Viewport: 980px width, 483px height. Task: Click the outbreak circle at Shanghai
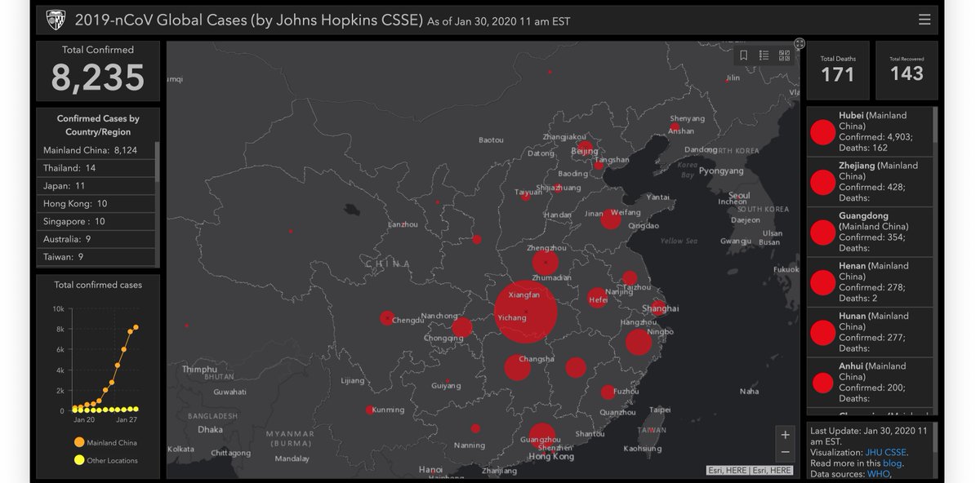click(658, 308)
